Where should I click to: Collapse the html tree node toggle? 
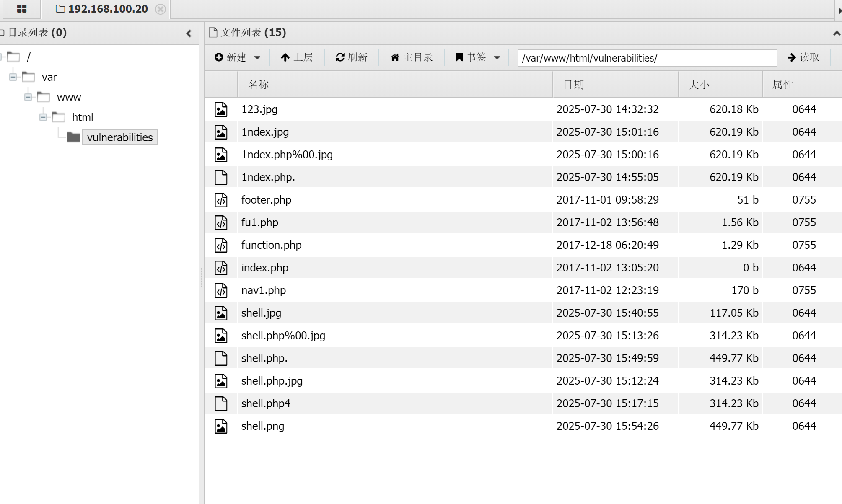(x=43, y=117)
